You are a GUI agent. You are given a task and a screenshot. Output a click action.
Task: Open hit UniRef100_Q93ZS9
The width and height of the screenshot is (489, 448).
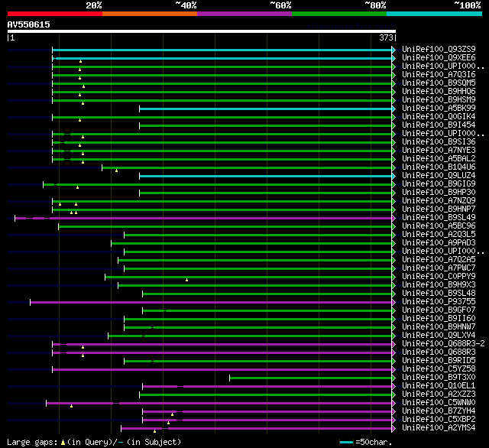[x=439, y=49]
